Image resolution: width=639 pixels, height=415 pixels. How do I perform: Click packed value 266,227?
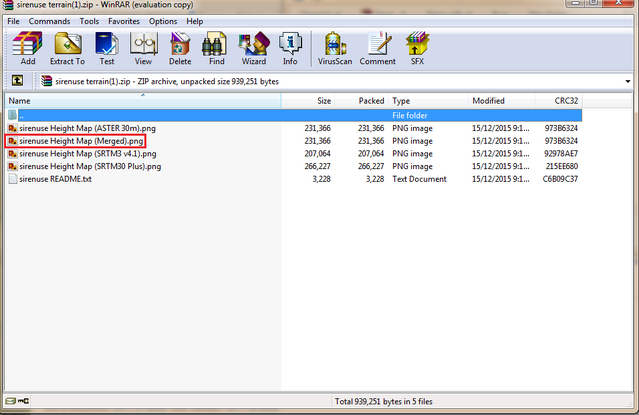(371, 166)
